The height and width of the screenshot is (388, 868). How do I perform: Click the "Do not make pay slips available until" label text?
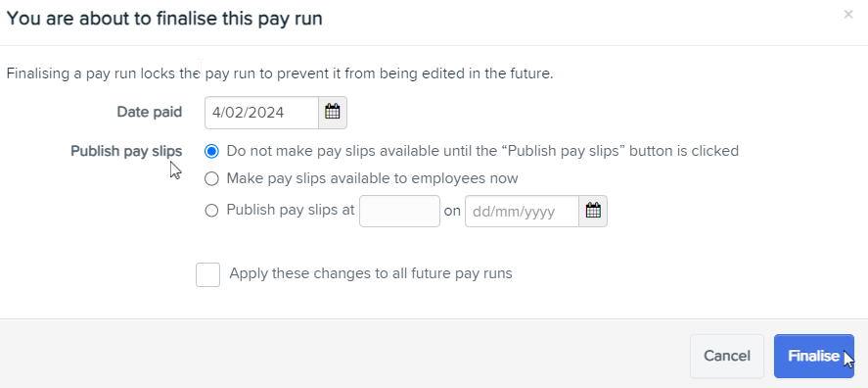[482, 151]
